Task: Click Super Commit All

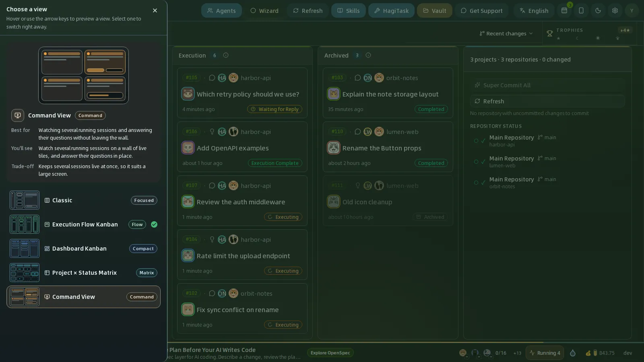Action: pyautogui.click(x=547, y=85)
